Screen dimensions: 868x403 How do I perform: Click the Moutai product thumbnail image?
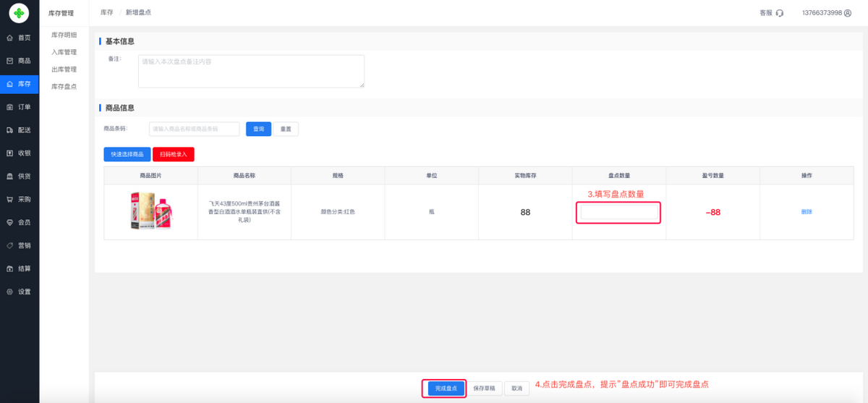coord(150,211)
